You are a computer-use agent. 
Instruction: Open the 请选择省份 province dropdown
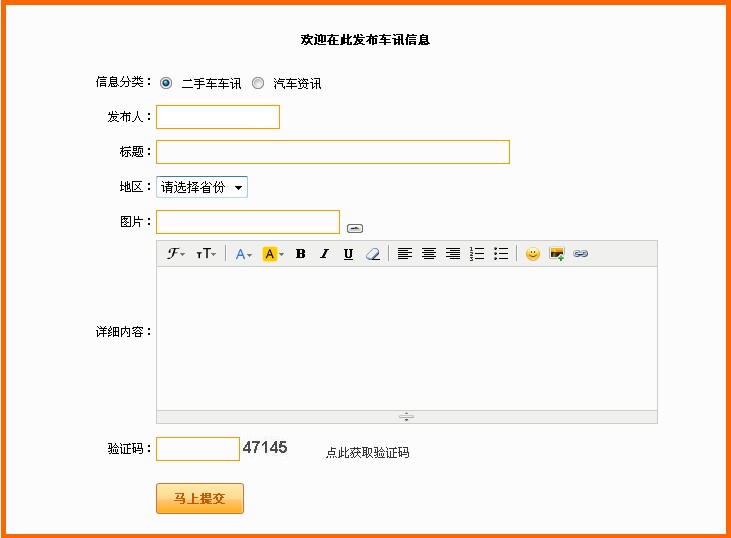[201, 187]
